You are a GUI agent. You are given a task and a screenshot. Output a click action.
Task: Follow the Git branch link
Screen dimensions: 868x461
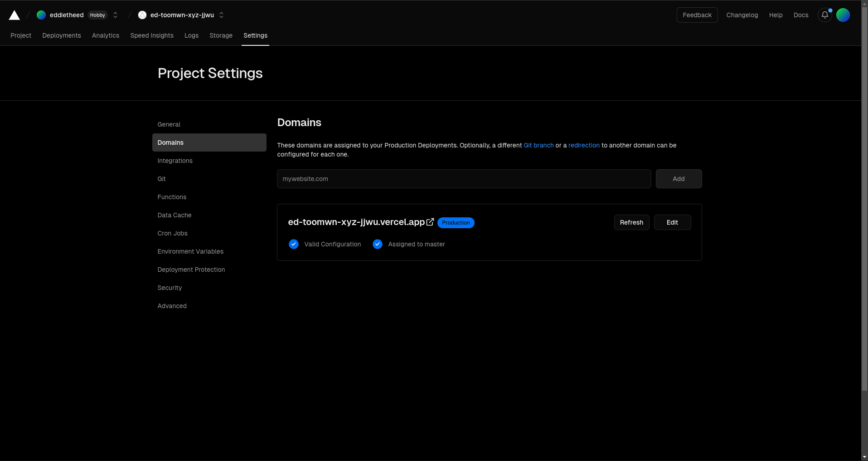538,145
